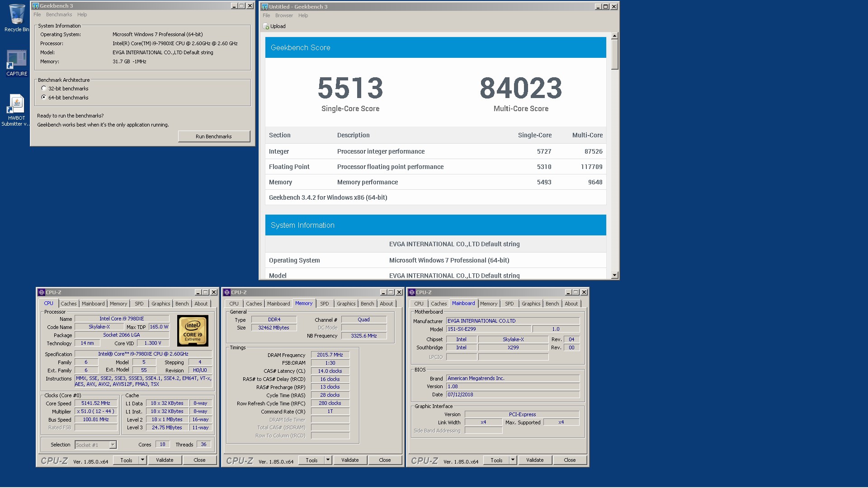Viewport: 868px width, 488px height.
Task: Click the Untitled - Geekbench 3 window icon
Action: point(265,7)
